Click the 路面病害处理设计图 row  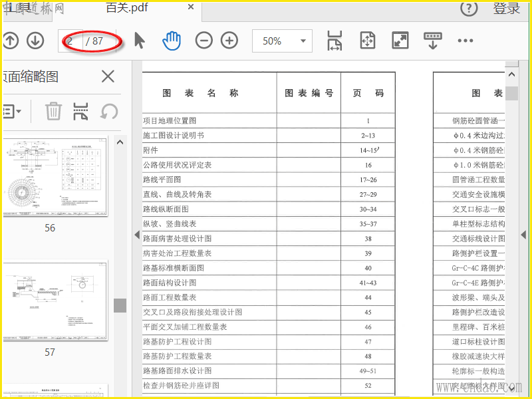[x=269, y=239]
